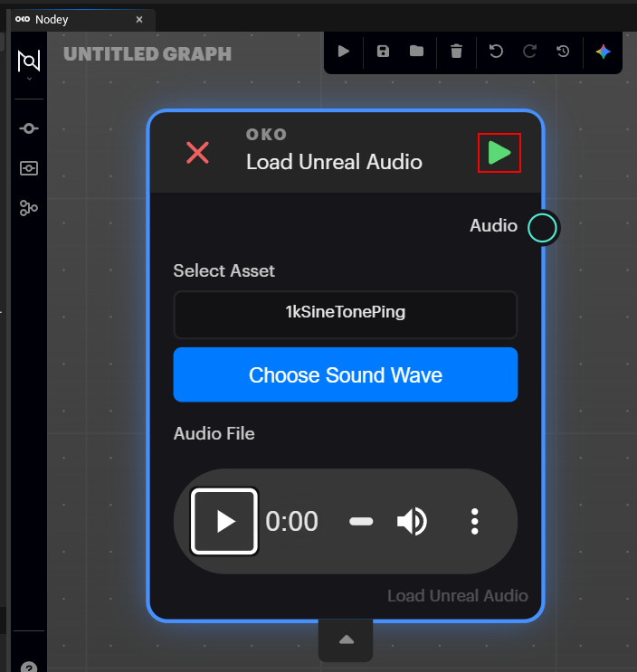Click the Untitled Graph title

[x=147, y=54]
